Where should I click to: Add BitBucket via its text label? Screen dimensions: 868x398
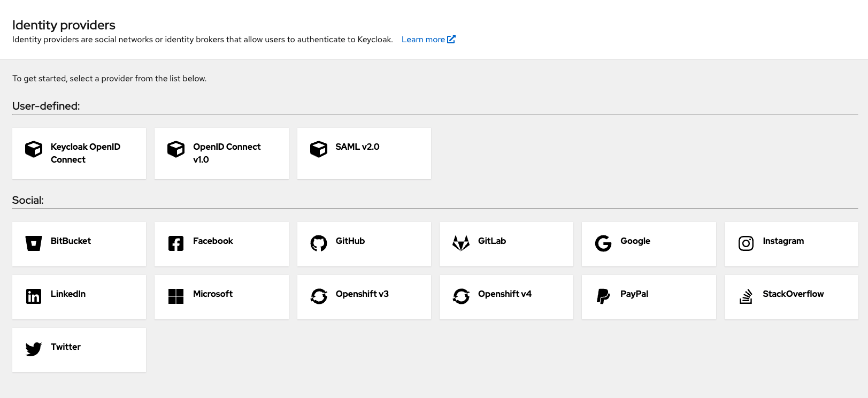[x=71, y=241]
